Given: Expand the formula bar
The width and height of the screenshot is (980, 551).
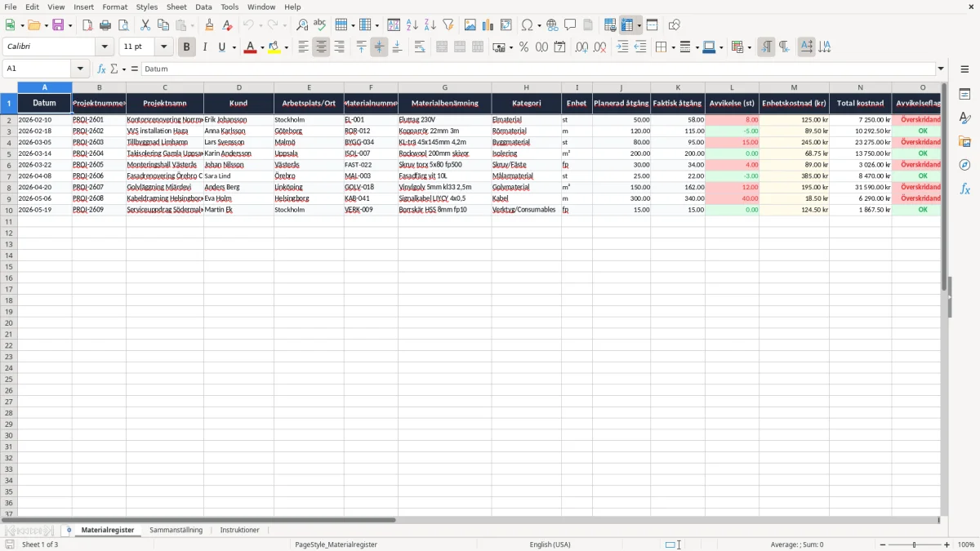Looking at the screenshot, I should 941,69.
